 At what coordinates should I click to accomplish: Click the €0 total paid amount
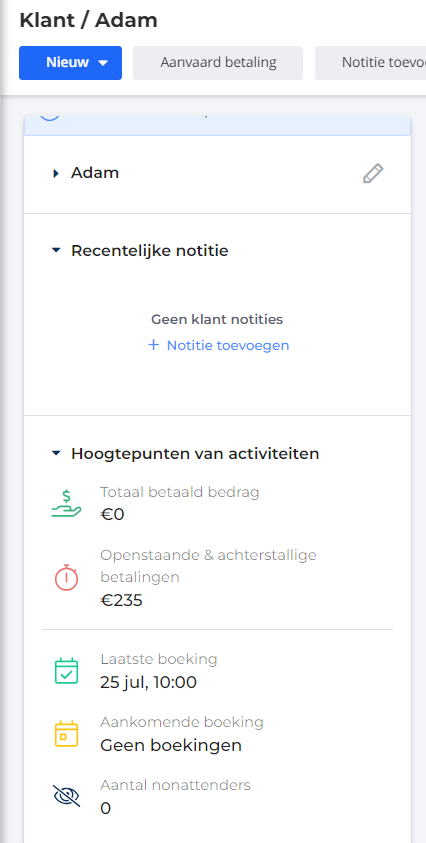pos(112,515)
